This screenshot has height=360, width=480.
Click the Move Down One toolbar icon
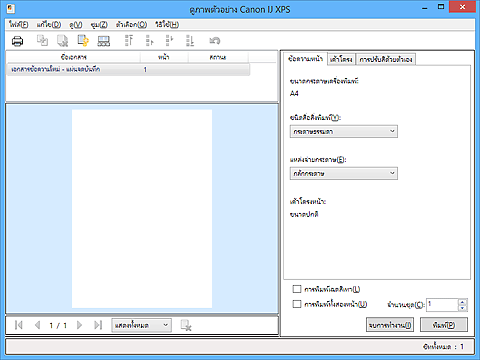point(169,41)
